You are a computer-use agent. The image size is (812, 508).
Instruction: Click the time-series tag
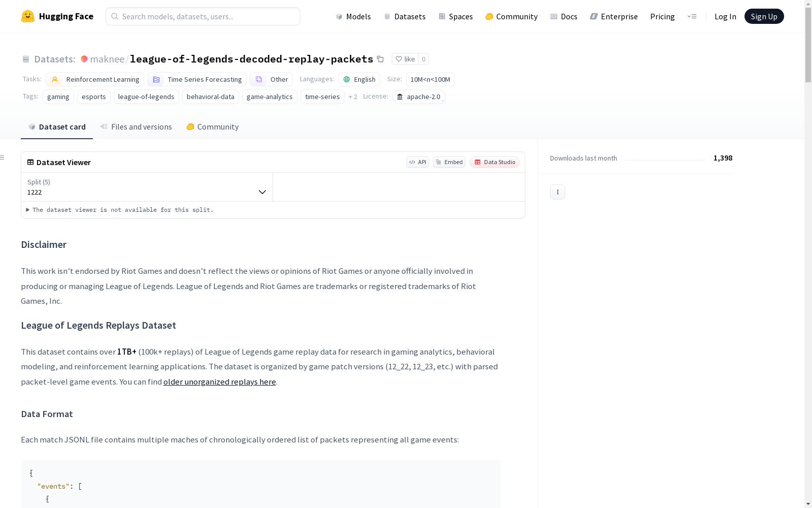pos(322,97)
